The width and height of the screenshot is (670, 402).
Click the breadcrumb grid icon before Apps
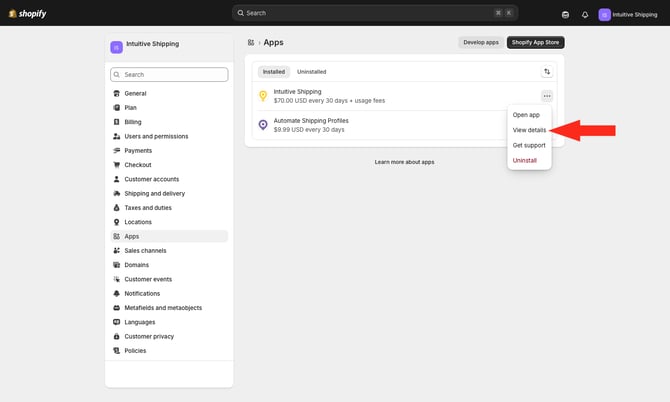click(251, 43)
